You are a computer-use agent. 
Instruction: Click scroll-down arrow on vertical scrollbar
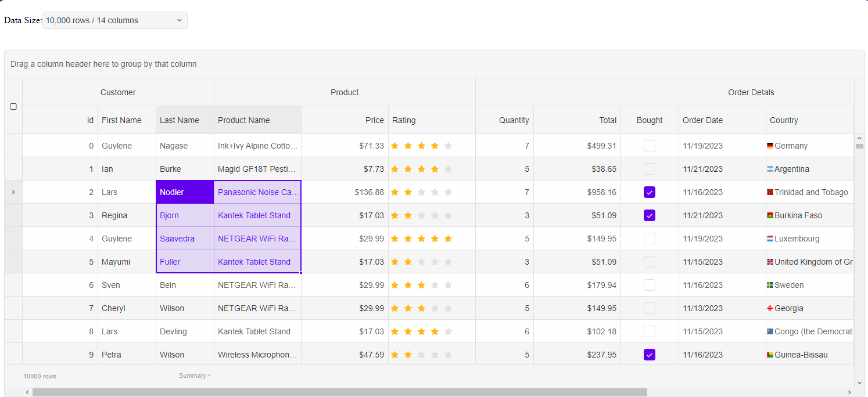859,382
